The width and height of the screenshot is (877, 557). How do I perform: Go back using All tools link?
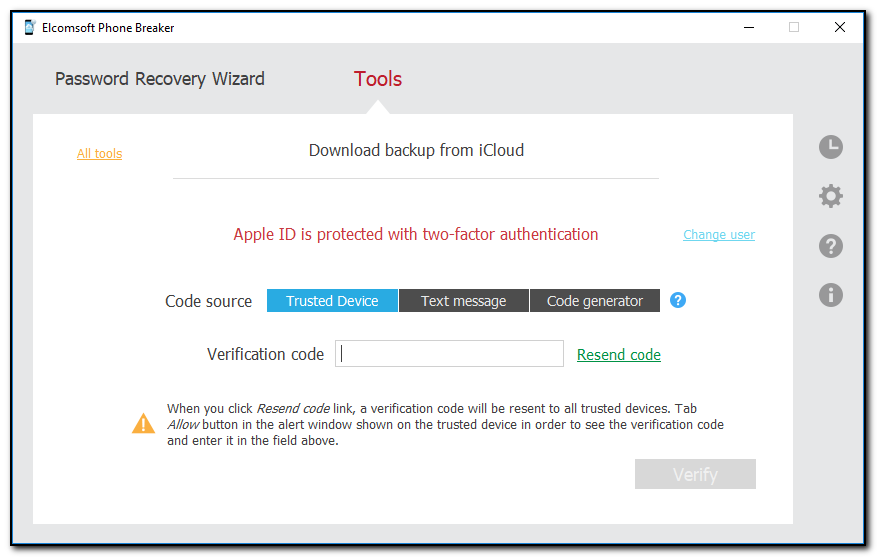tap(99, 154)
